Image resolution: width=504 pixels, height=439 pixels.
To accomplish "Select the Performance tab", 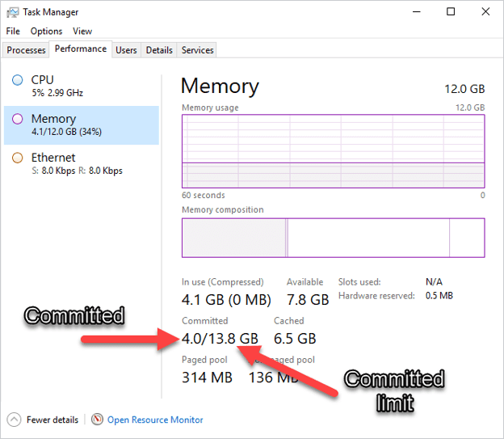I will [81, 49].
